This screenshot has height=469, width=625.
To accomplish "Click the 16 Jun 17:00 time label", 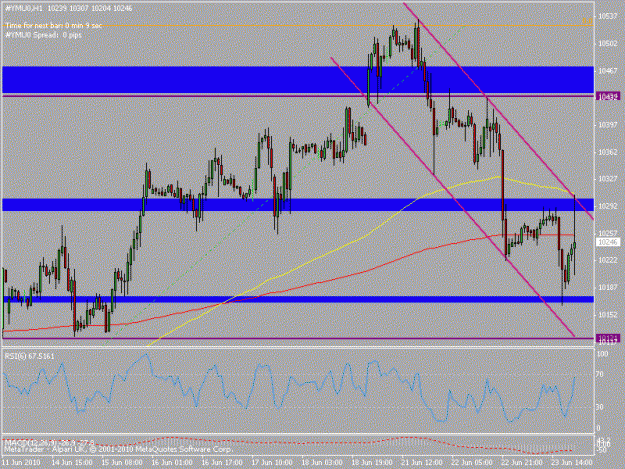I will coord(222,462).
